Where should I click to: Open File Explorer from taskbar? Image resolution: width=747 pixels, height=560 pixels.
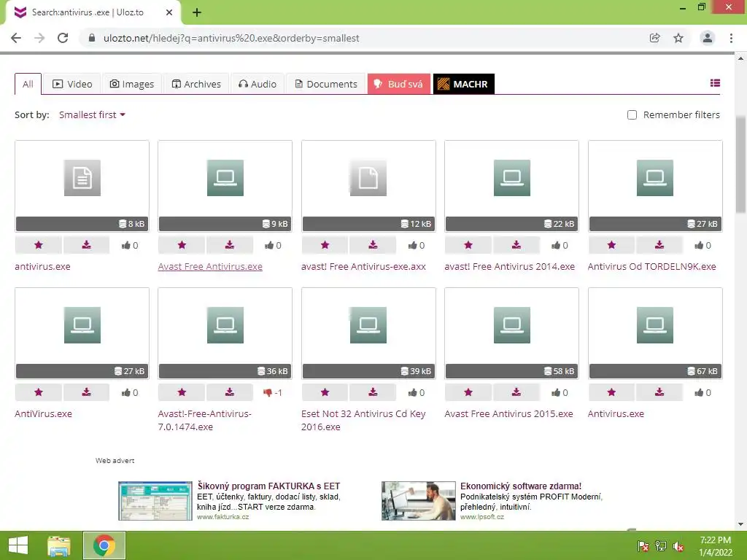click(58, 545)
